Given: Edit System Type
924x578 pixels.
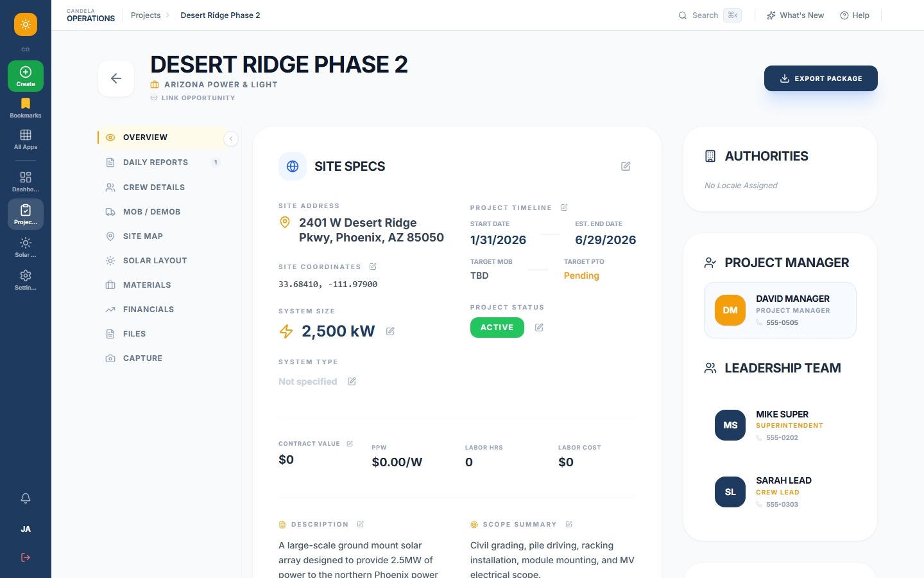Looking at the screenshot, I should coord(352,381).
